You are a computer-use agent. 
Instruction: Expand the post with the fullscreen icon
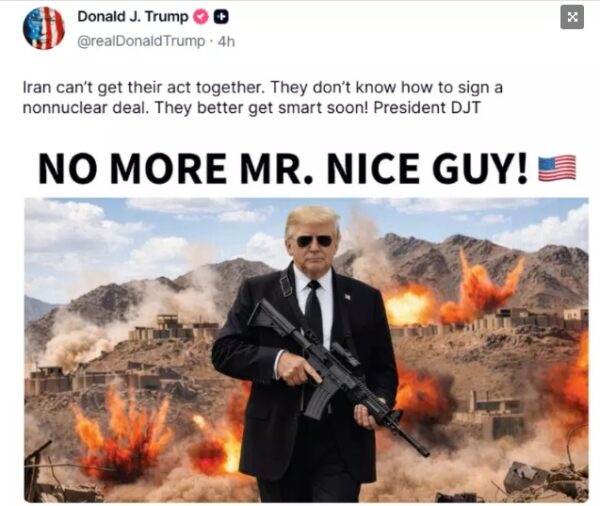tap(572, 17)
